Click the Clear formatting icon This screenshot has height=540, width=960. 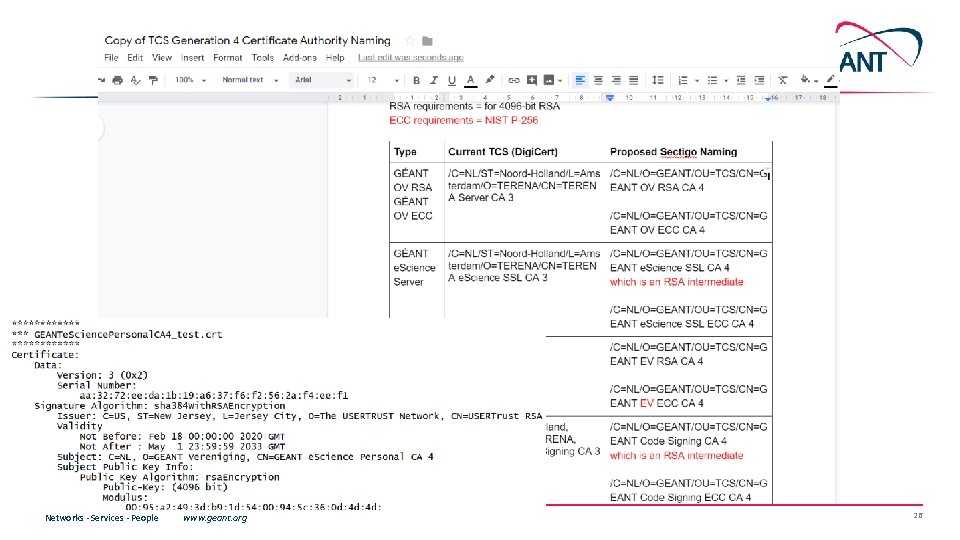782,80
